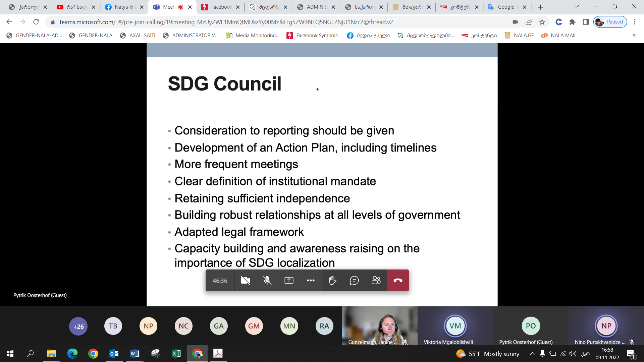The image size is (644, 362).
Task: Open Excel from the Windows taskbar
Action: (176, 354)
